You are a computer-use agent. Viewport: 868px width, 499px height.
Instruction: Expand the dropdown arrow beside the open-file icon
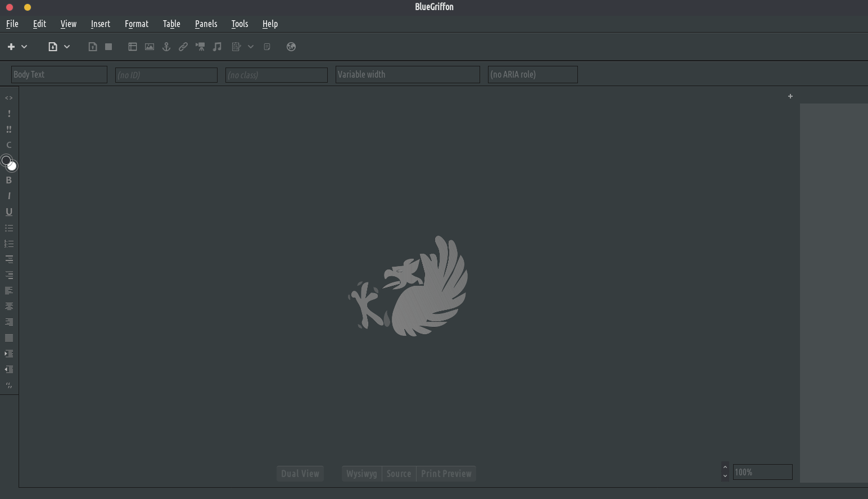[67, 47]
